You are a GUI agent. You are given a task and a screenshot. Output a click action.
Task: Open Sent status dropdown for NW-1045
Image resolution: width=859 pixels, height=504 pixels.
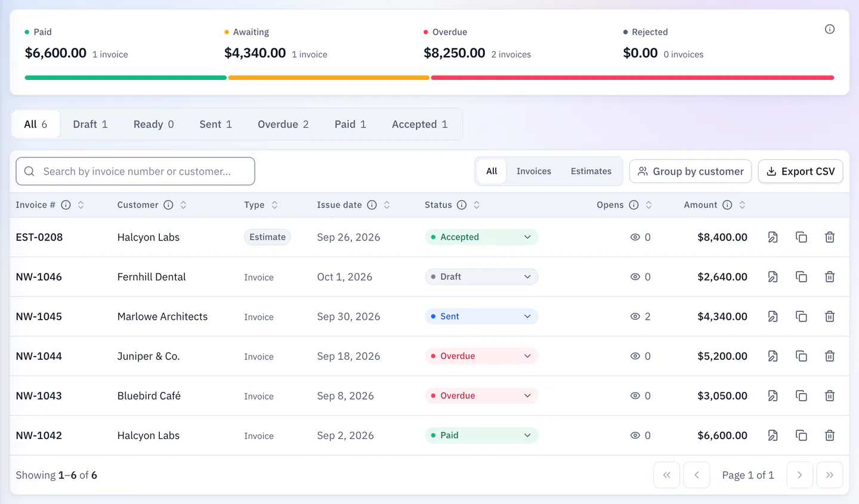481,317
